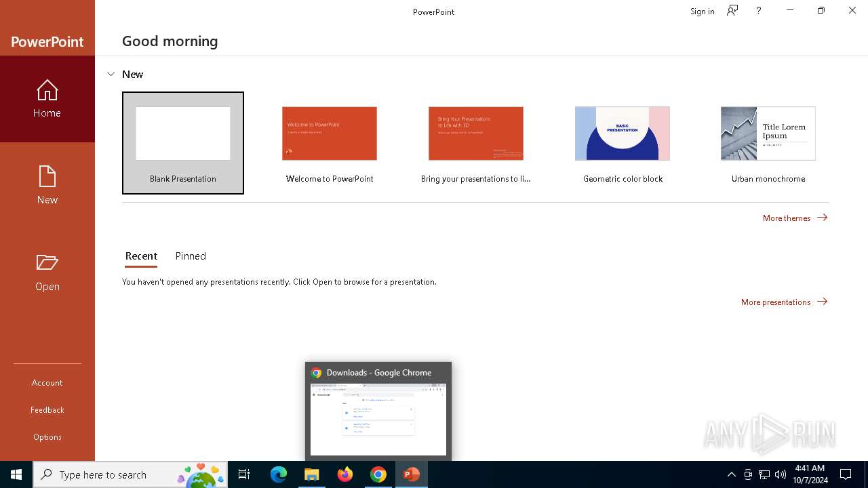Switch to the Pinned tab
The height and width of the screenshot is (488, 868).
point(191,256)
